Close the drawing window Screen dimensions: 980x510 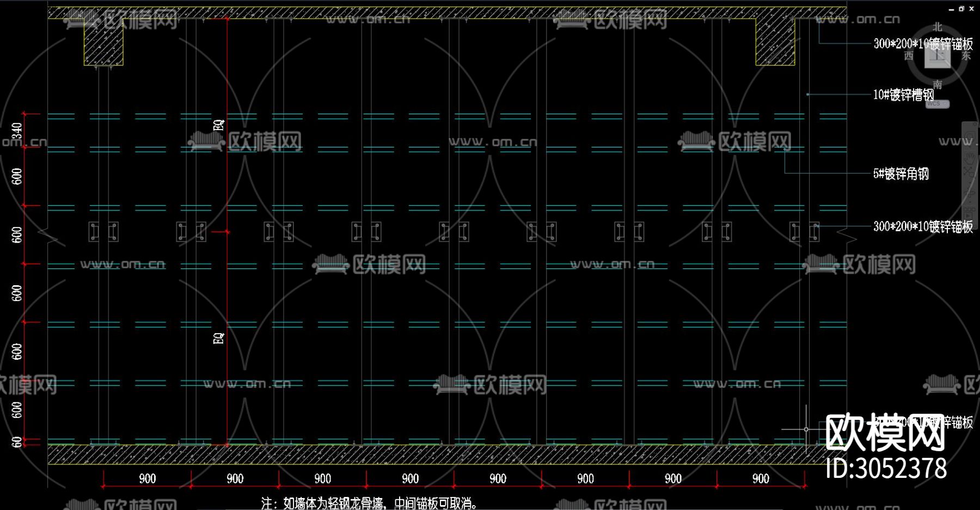pos(972,9)
